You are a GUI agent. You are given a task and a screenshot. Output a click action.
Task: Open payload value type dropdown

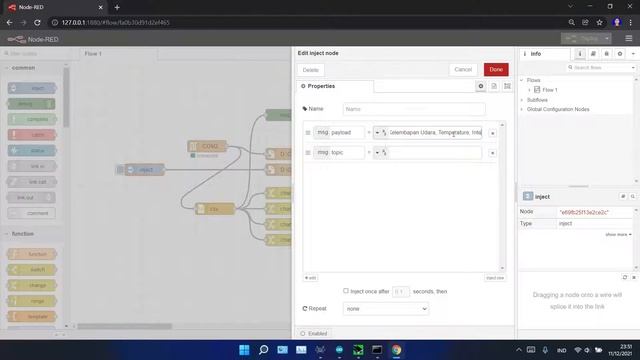tap(380, 133)
